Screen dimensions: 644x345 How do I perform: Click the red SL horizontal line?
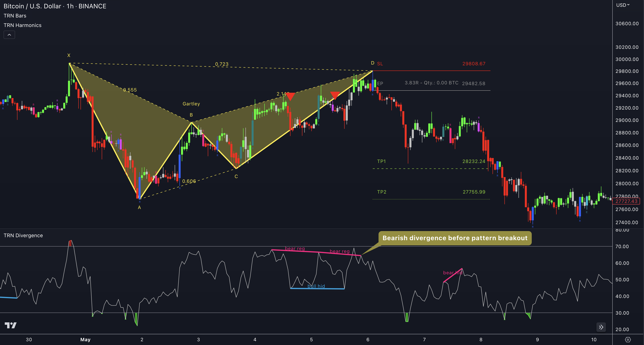coord(431,71)
